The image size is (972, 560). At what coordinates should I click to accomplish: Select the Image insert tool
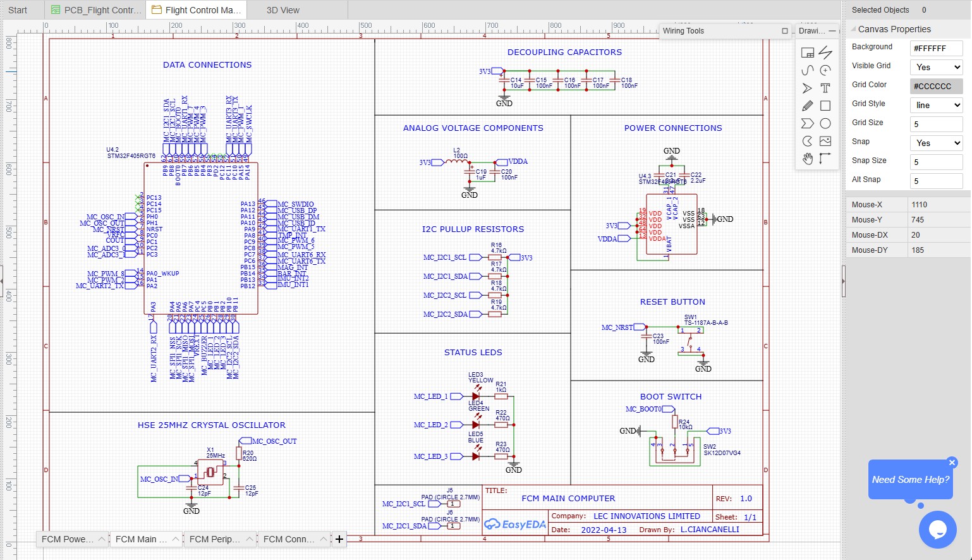coord(825,141)
